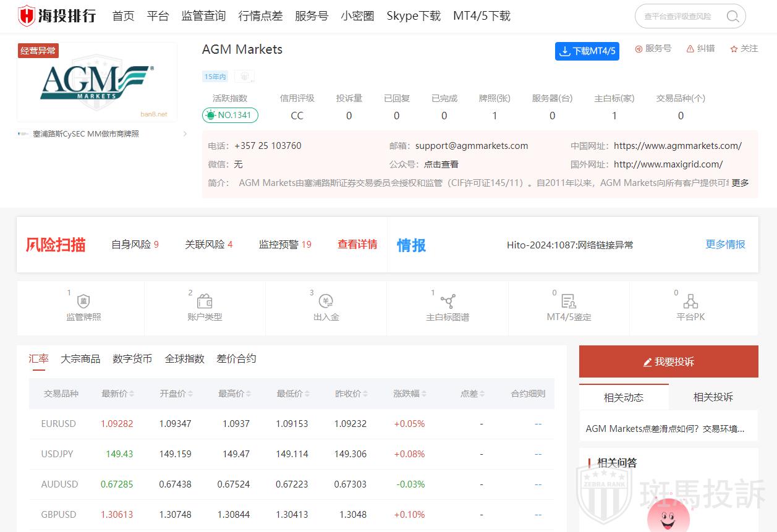The image size is (777, 532).
Task: Open 查看详情 risk scan link
Action: point(357,245)
